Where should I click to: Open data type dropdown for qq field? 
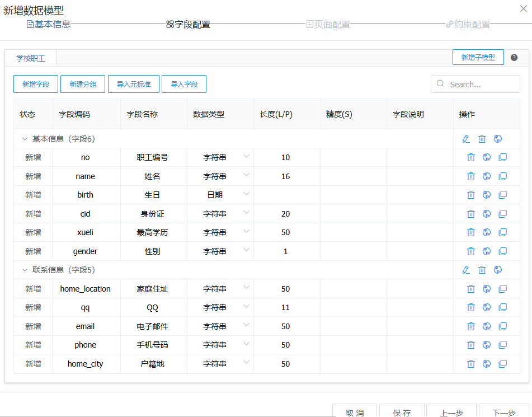[220, 307]
